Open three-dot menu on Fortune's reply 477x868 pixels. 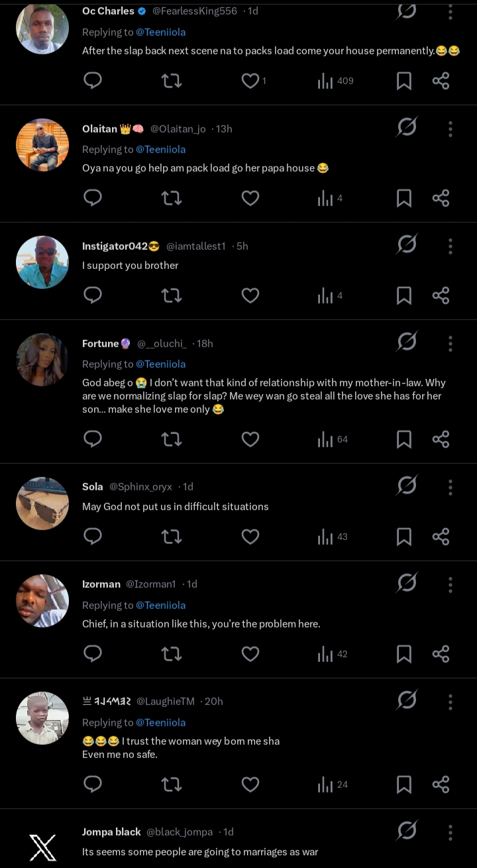point(450,343)
